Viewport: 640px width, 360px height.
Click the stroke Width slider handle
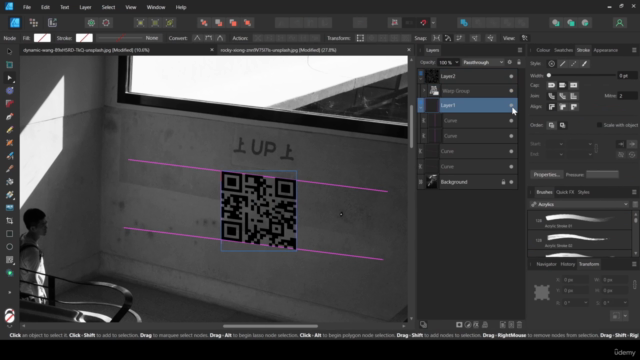pos(549,76)
